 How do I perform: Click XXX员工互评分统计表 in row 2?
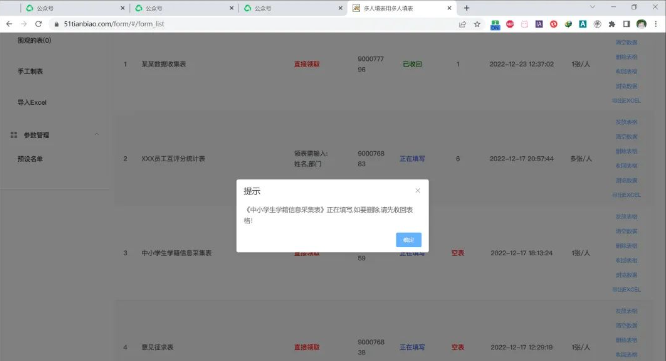click(x=173, y=158)
